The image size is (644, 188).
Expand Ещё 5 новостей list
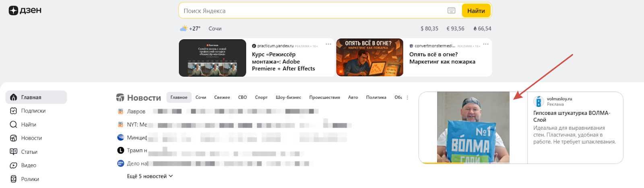point(150,176)
